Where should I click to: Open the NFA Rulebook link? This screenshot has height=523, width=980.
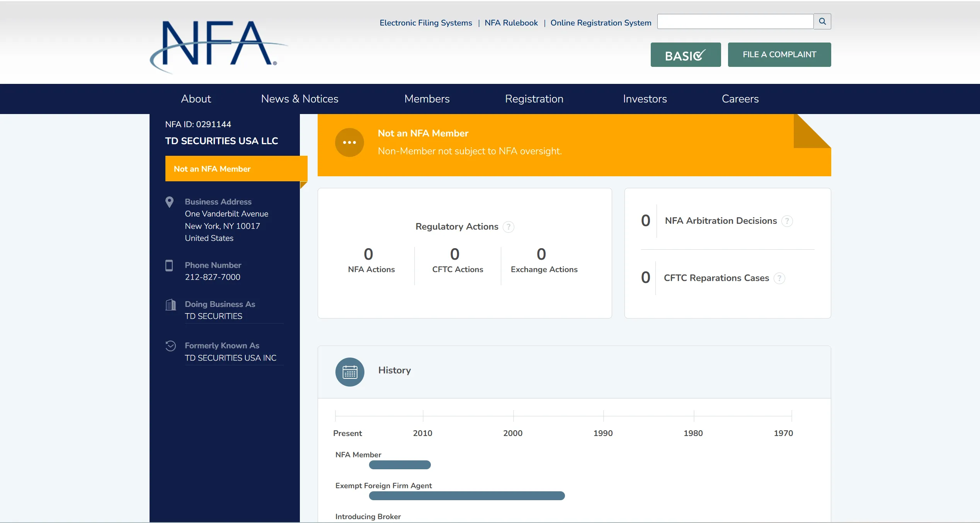tap(511, 23)
